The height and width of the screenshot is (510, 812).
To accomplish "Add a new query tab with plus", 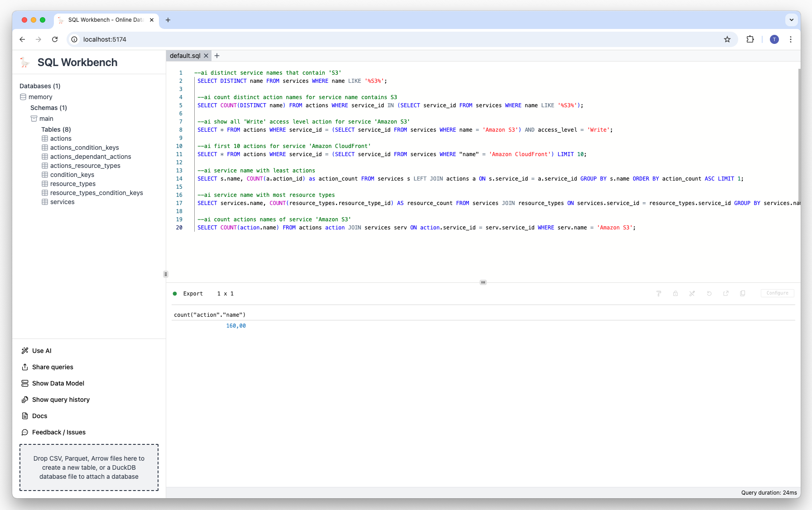I will tap(217, 56).
